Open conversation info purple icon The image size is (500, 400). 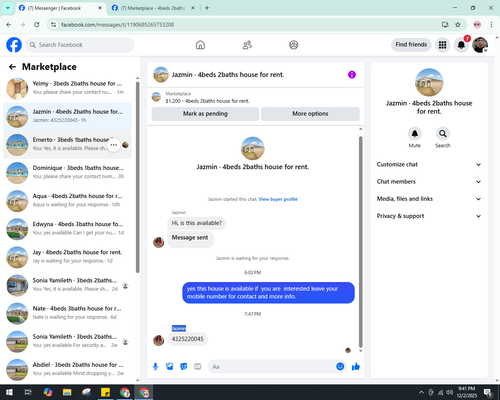(x=352, y=75)
